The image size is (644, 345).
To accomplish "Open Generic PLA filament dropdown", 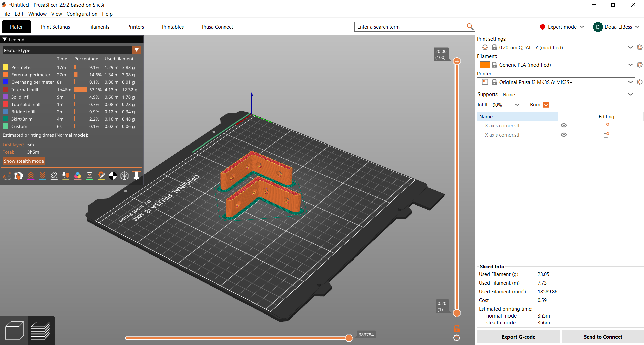I will tap(556, 65).
